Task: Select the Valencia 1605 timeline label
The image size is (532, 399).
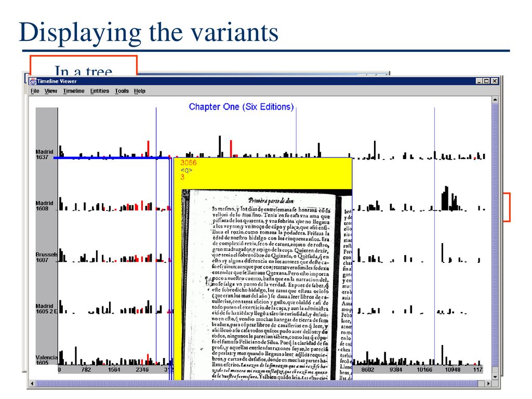Action: pyautogui.click(x=46, y=360)
